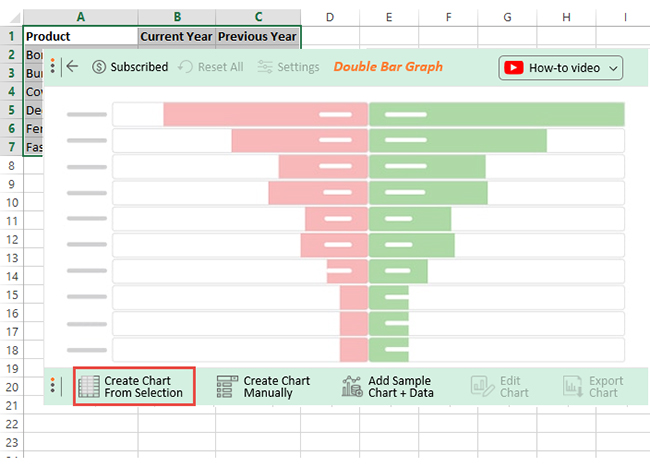Click the Edit Chart pencil icon
Screen dimensions: 650x467
point(483,386)
